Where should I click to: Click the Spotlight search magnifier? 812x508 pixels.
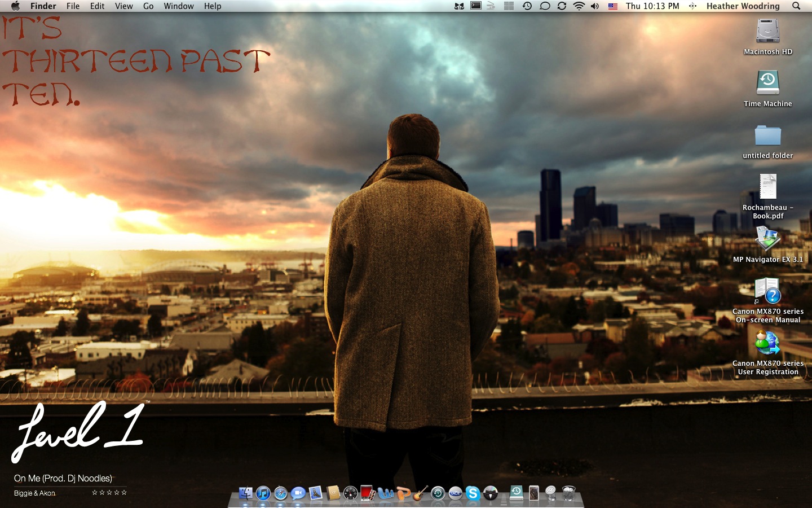pos(796,6)
